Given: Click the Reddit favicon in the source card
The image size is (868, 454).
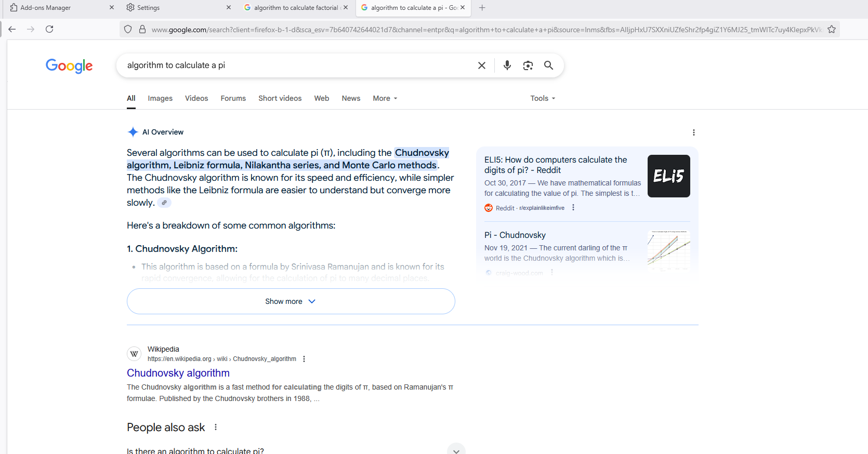Looking at the screenshot, I should 489,208.
